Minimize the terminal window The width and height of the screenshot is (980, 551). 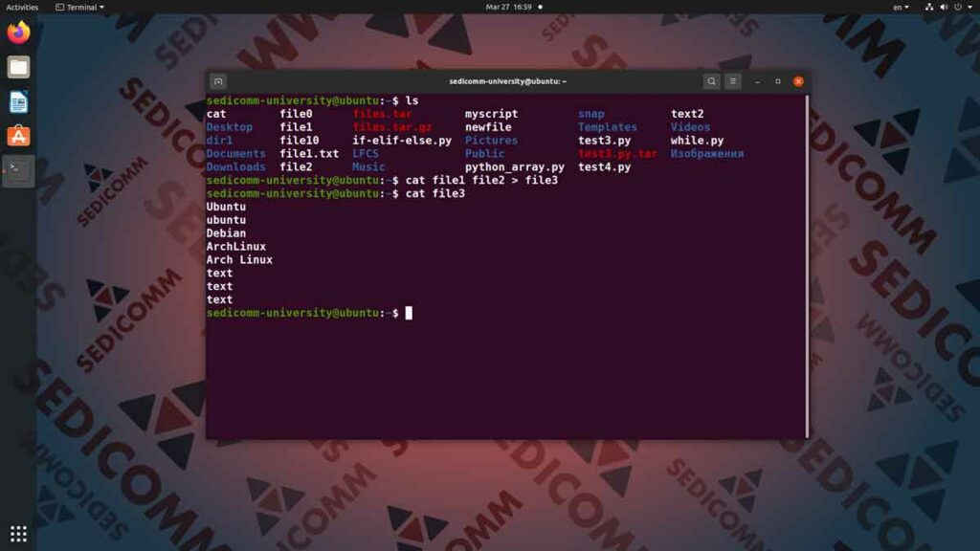(758, 81)
